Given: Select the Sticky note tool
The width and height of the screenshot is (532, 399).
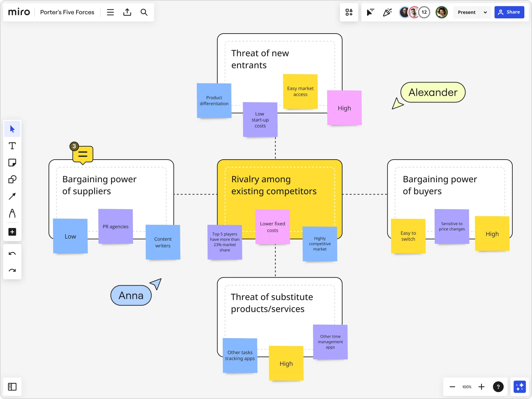Looking at the screenshot, I should [12, 163].
